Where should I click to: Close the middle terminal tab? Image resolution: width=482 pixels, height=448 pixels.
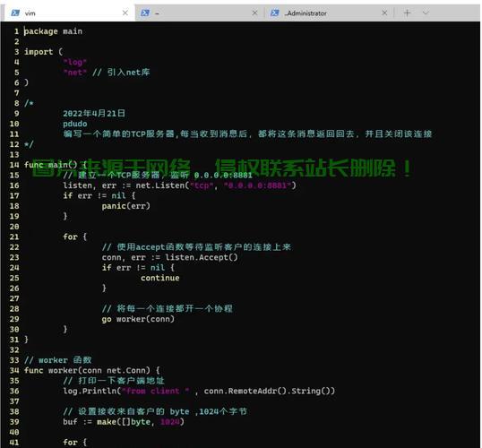coord(254,13)
